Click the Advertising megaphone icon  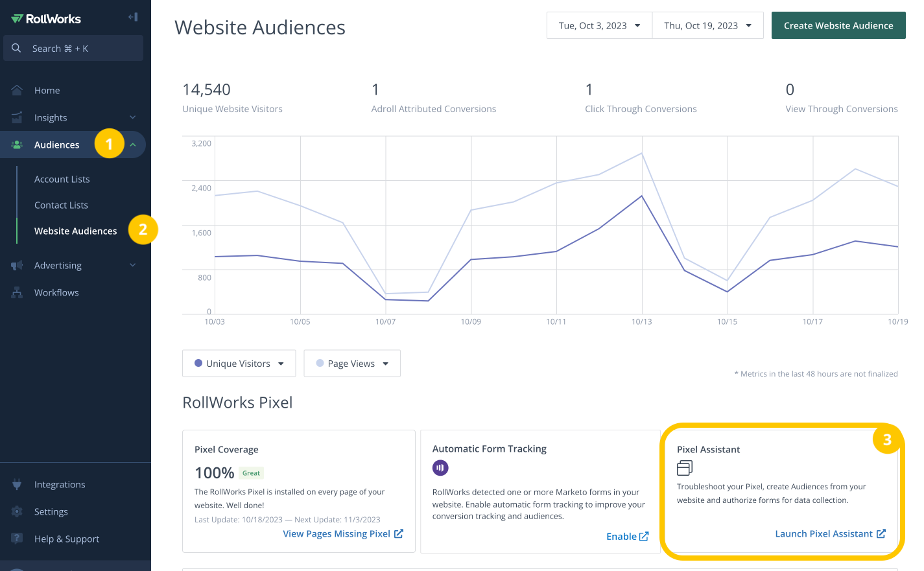[x=17, y=265]
